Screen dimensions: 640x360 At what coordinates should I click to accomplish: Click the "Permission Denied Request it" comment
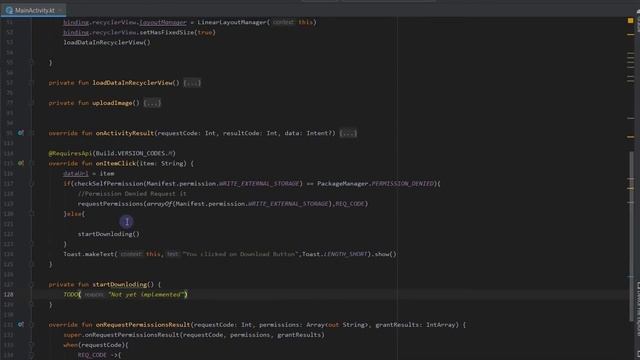pyautogui.click(x=132, y=193)
